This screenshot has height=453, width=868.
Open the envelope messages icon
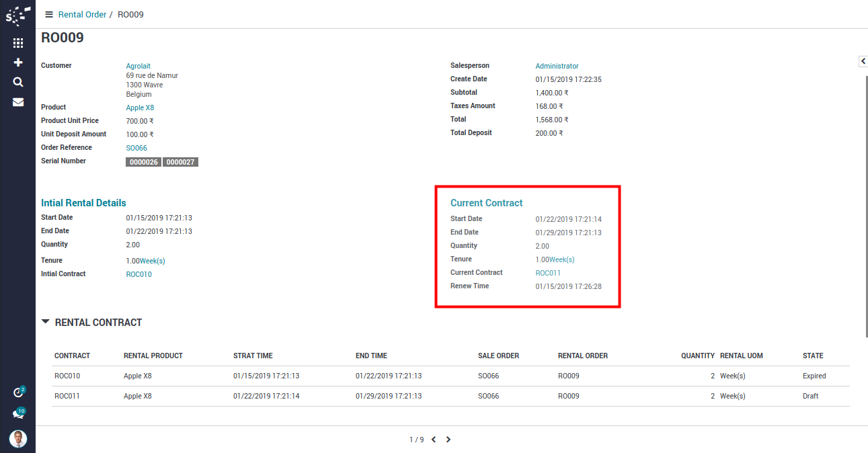(x=18, y=102)
